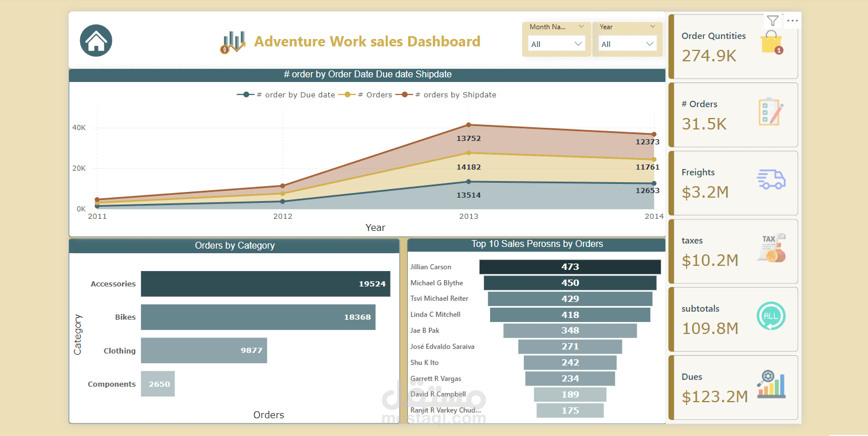The image size is (868, 436).
Task: Click the 'Orders by Category' chart title
Action: click(x=235, y=246)
